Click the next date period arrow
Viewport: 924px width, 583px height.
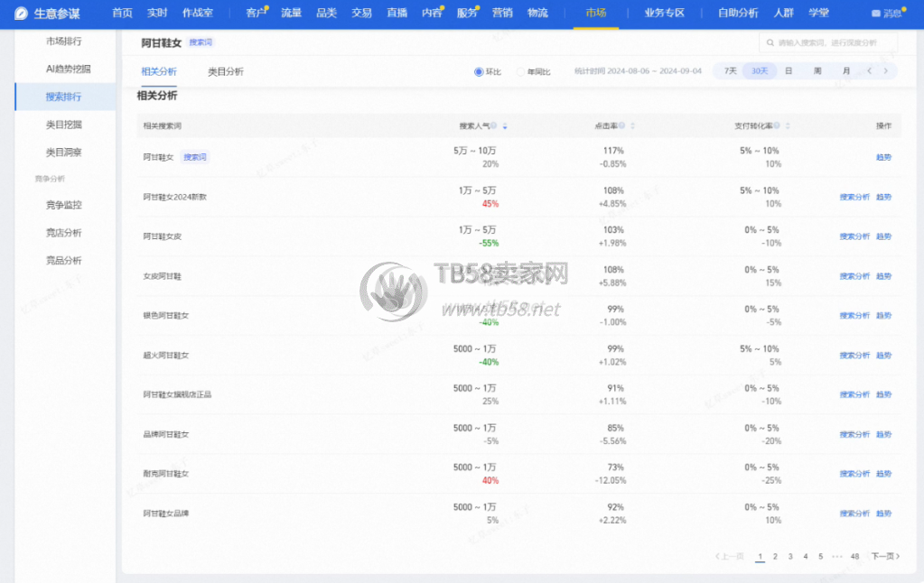tap(886, 71)
